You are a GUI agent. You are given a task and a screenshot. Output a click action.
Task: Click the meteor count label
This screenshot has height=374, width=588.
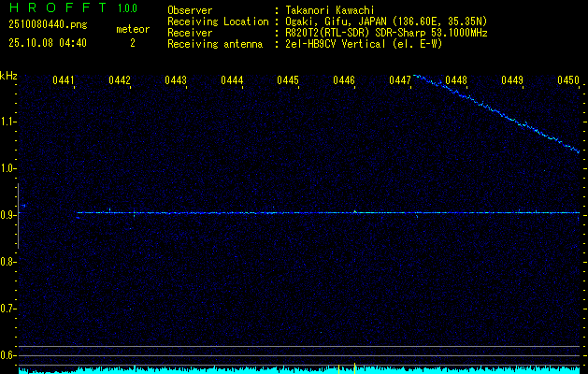[132, 29]
